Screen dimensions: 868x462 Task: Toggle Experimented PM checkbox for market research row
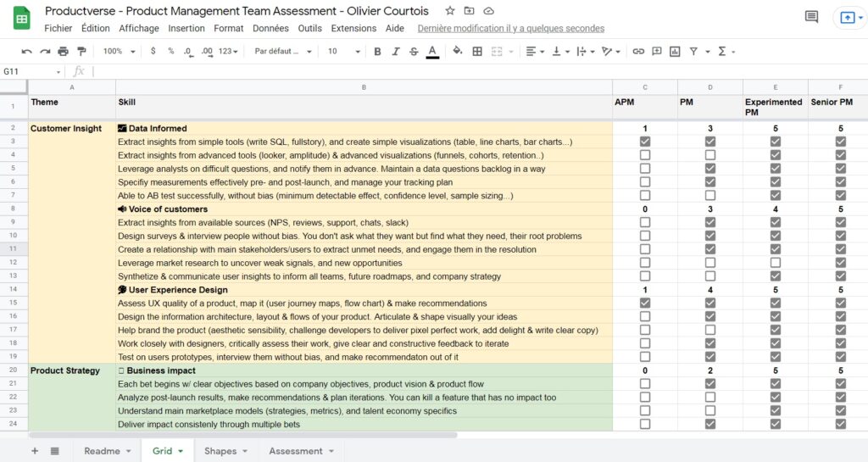pyautogui.click(x=776, y=262)
